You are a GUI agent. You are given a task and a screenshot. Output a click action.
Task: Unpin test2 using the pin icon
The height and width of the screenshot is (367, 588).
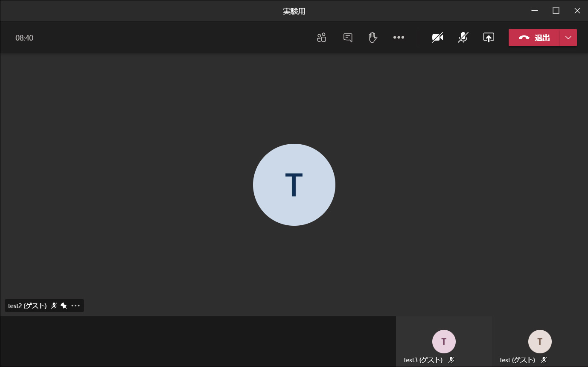(x=64, y=306)
